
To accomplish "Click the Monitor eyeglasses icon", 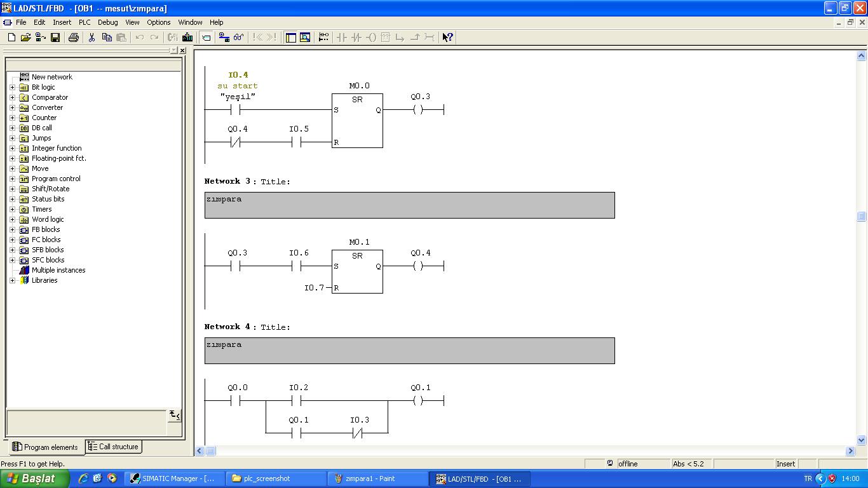I will click(x=239, y=37).
